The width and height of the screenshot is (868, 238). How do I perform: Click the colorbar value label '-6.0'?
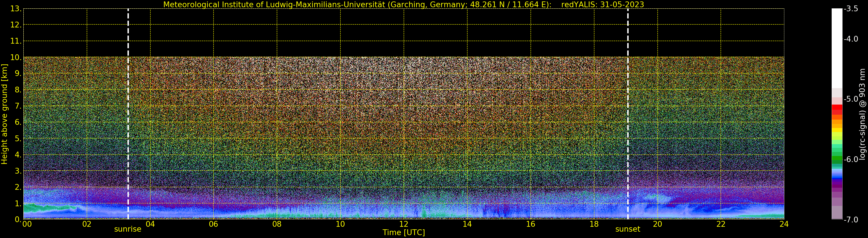(x=851, y=159)
